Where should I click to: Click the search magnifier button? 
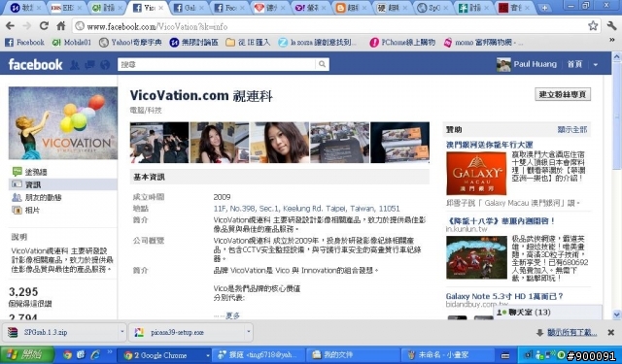tap(323, 64)
